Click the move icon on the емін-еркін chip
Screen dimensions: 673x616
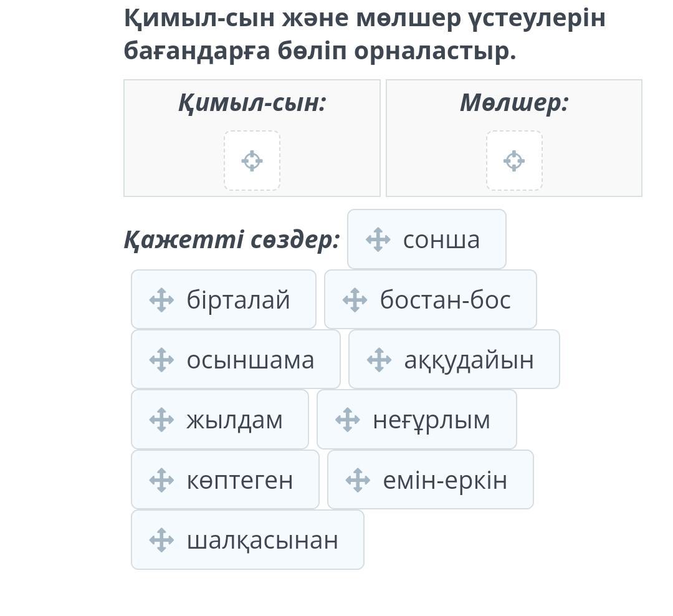tap(358, 480)
